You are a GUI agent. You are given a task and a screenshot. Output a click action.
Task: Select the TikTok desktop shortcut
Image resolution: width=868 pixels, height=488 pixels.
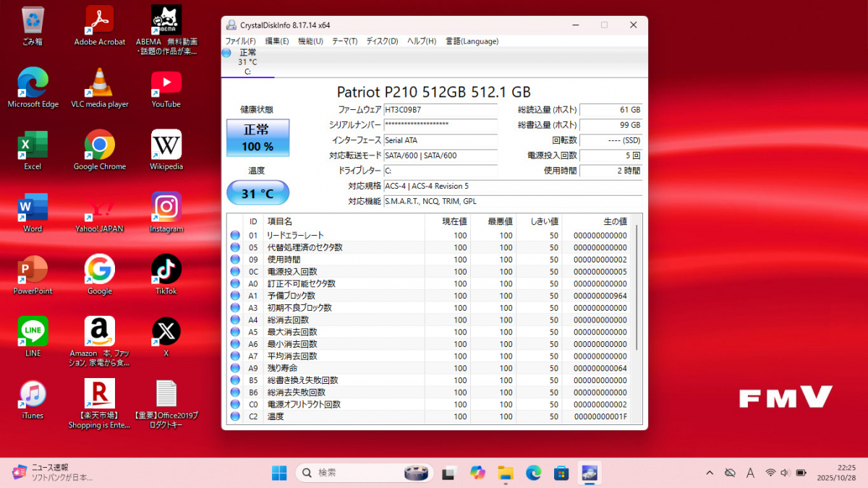(x=166, y=270)
